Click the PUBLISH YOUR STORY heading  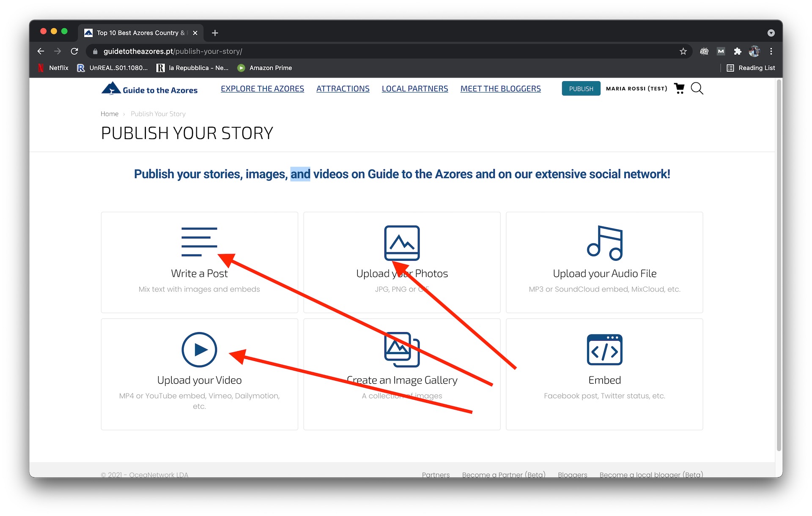187,133
